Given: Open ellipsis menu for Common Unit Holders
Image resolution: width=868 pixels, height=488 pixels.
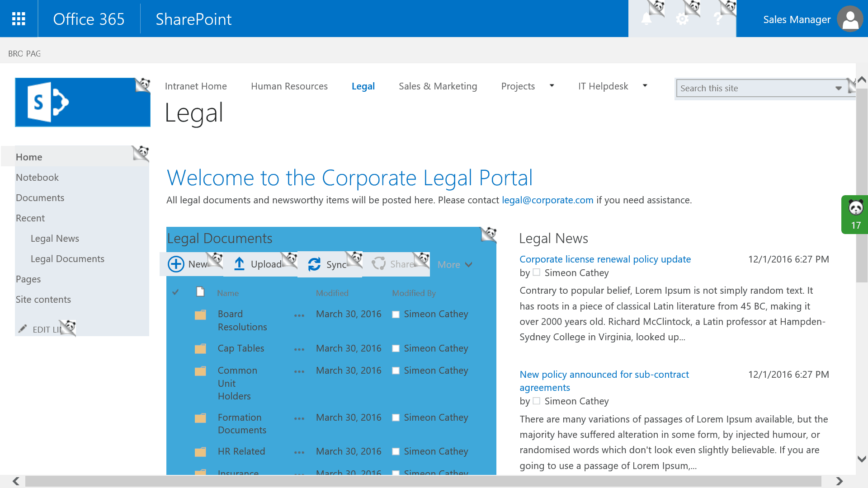Looking at the screenshot, I should pos(299,371).
